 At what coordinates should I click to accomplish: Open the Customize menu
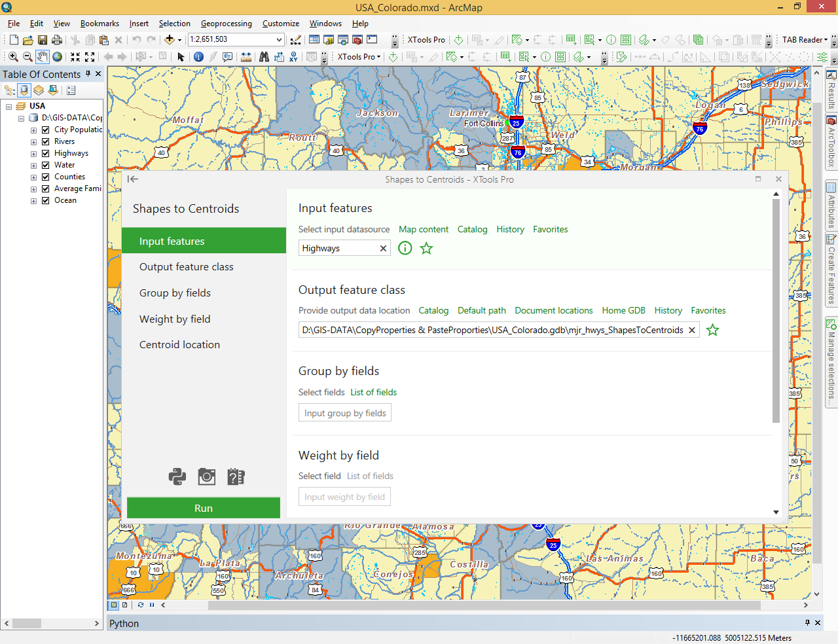[281, 24]
